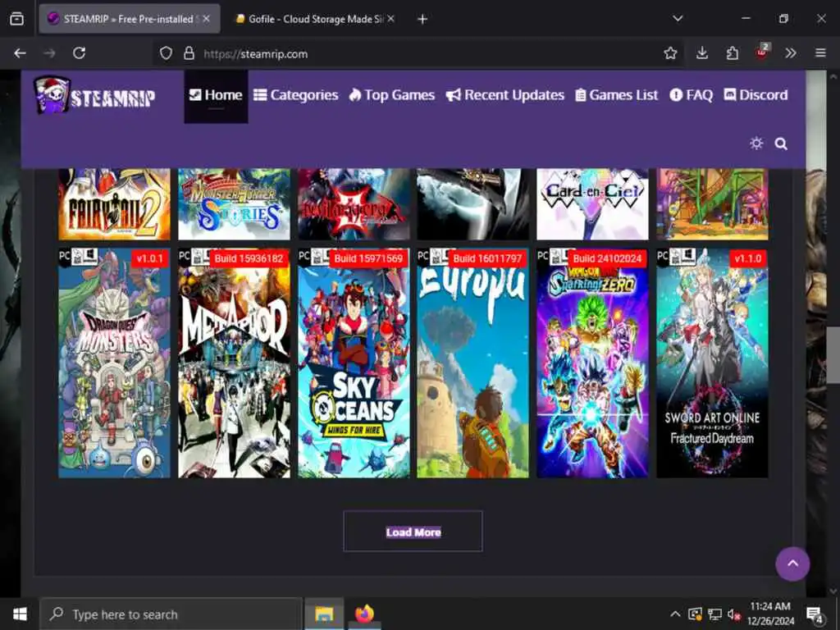Open the site search magnifier icon
This screenshot has width=840, height=630.
781,144
